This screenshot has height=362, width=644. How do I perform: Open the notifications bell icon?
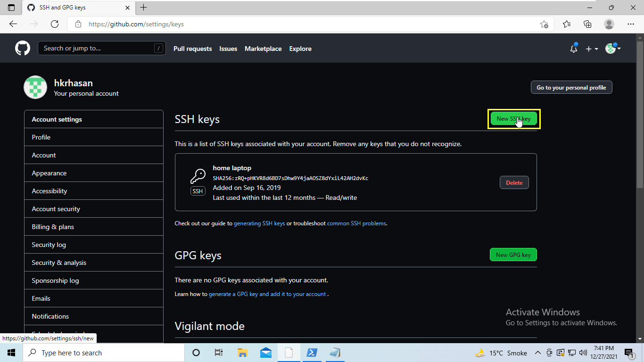[574, 49]
